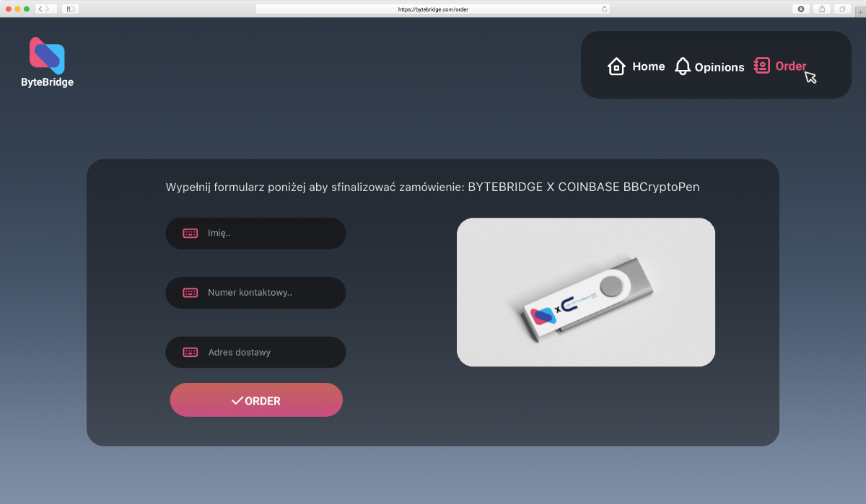Go back with Safari back arrow
This screenshot has height=504, width=866.
[40, 9]
